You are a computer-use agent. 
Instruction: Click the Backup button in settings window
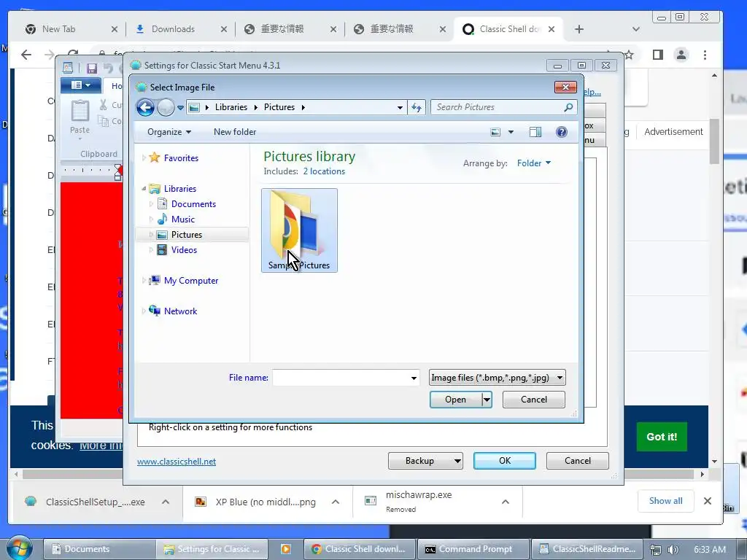click(425, 461)
